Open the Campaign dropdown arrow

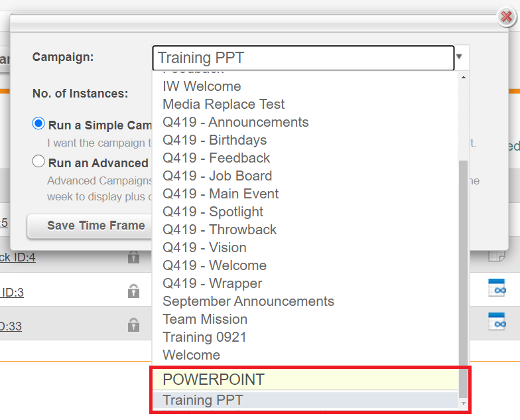point(459,57)
